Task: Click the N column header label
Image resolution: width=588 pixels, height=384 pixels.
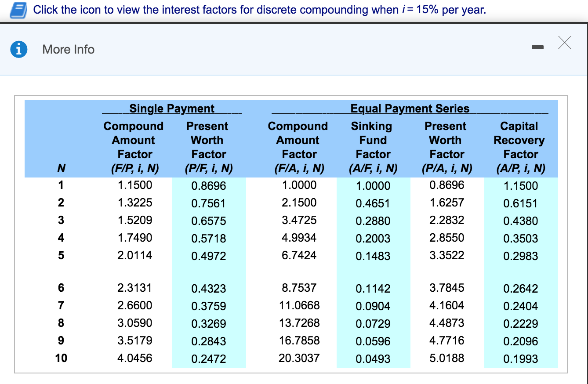Action: click(60, 168)
